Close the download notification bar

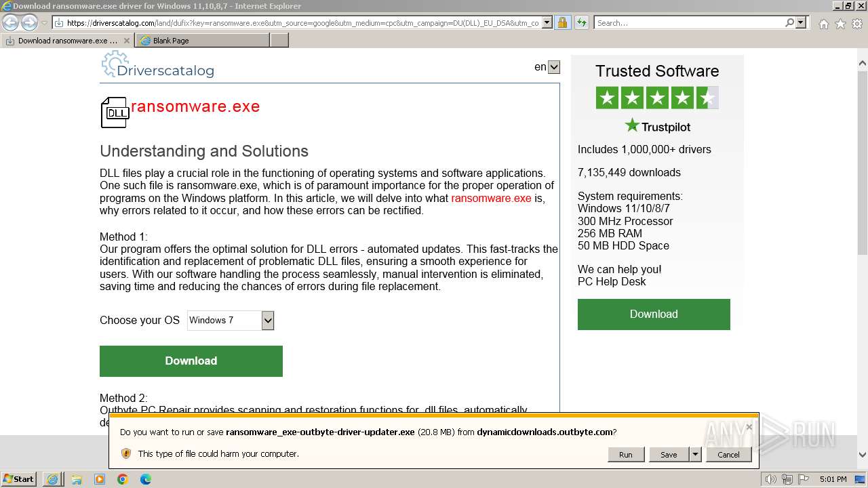pyautogui.click(x=749, y=426)
